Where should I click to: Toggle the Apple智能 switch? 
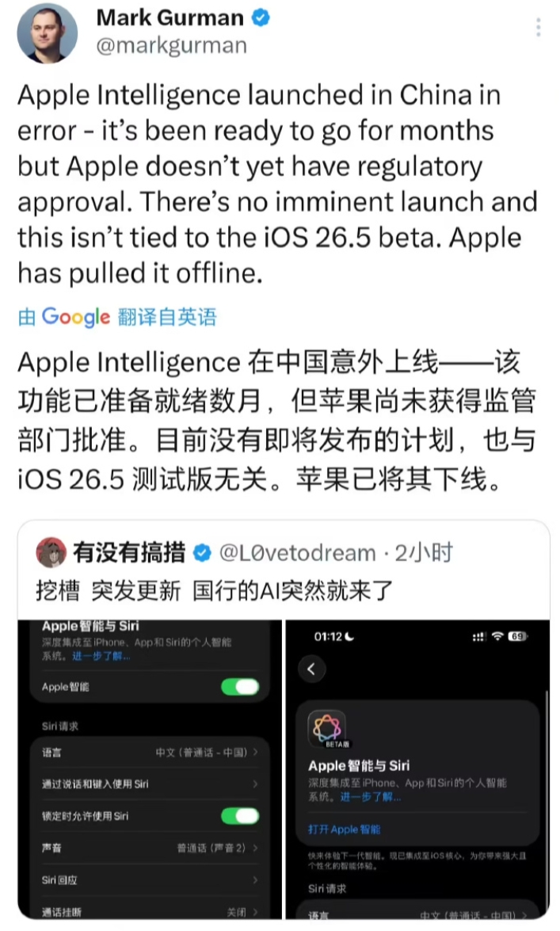240,687
